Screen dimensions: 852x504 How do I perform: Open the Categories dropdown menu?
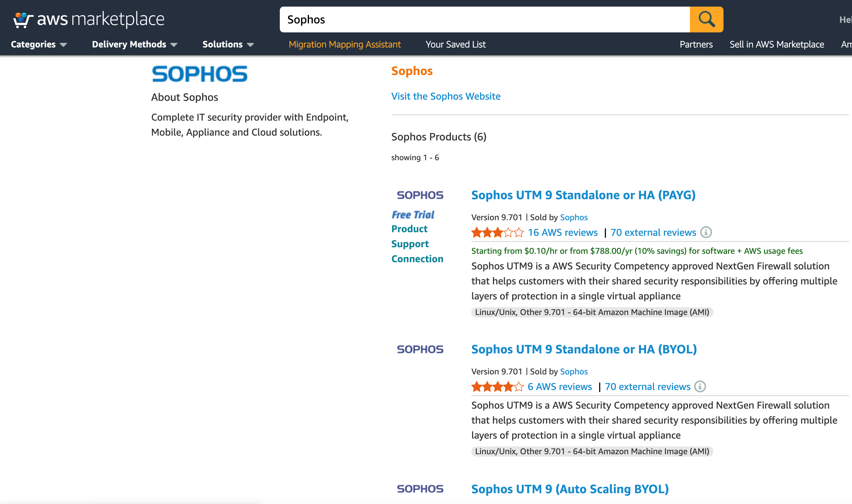[x=39, y=44]
